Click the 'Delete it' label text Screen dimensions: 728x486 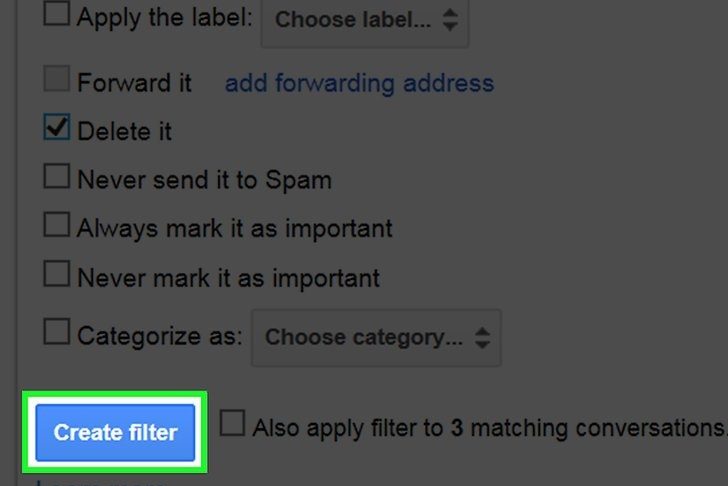(x=124, y=131)
